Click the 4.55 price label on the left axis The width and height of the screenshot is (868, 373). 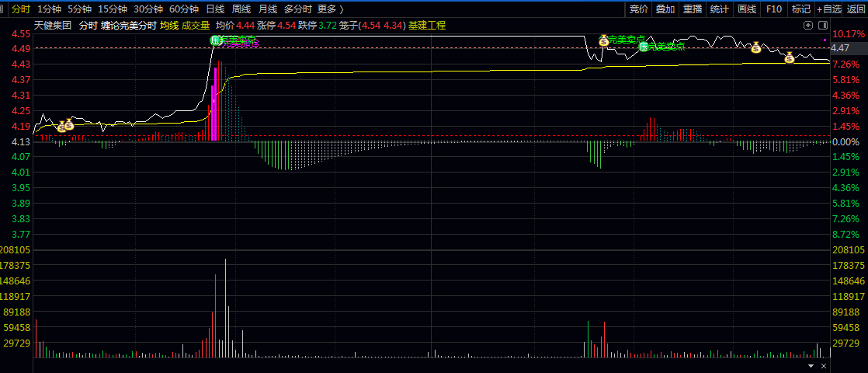coord(21,34)
